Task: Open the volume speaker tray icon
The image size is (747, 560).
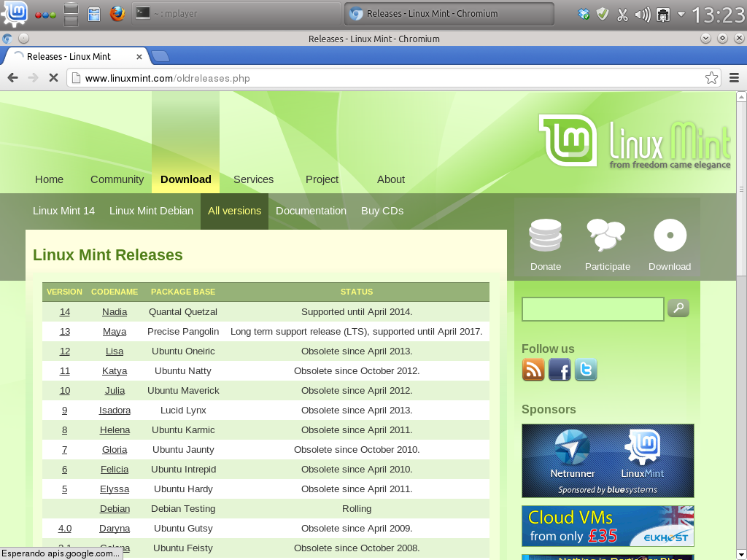Action: pos(642,15)
